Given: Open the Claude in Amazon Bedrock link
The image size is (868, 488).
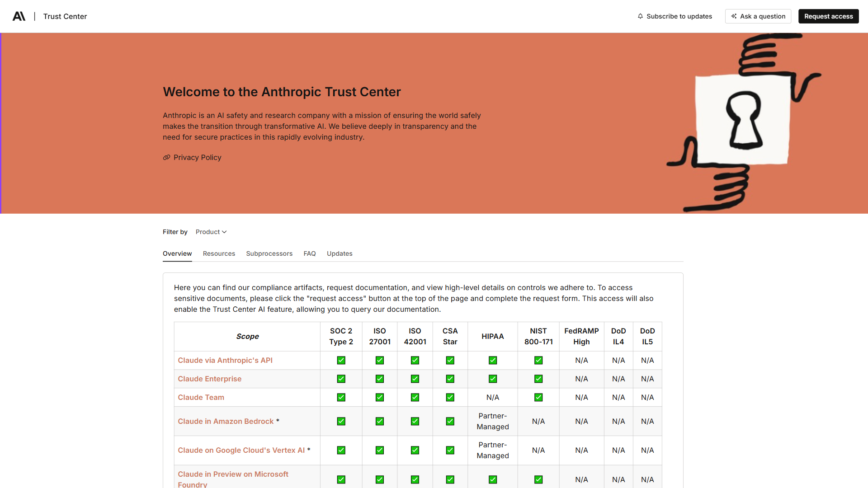Looking at the screenshot, I should (226, 421).
